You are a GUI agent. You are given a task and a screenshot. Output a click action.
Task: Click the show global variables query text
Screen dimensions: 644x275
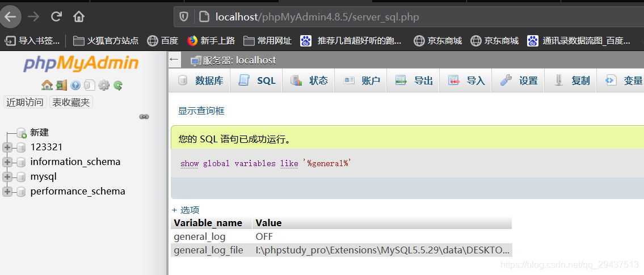pyautogui.click(x=266, y=163)
